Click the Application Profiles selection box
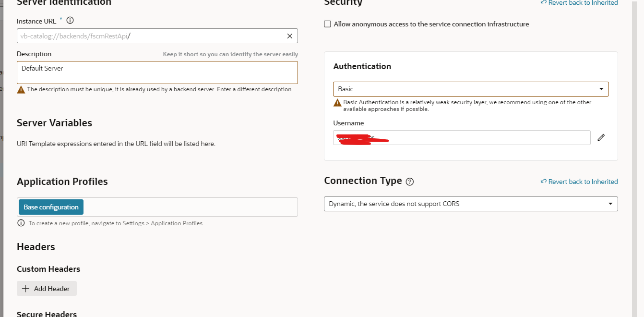Screen dimensions: 644x317 pos(157,207)
